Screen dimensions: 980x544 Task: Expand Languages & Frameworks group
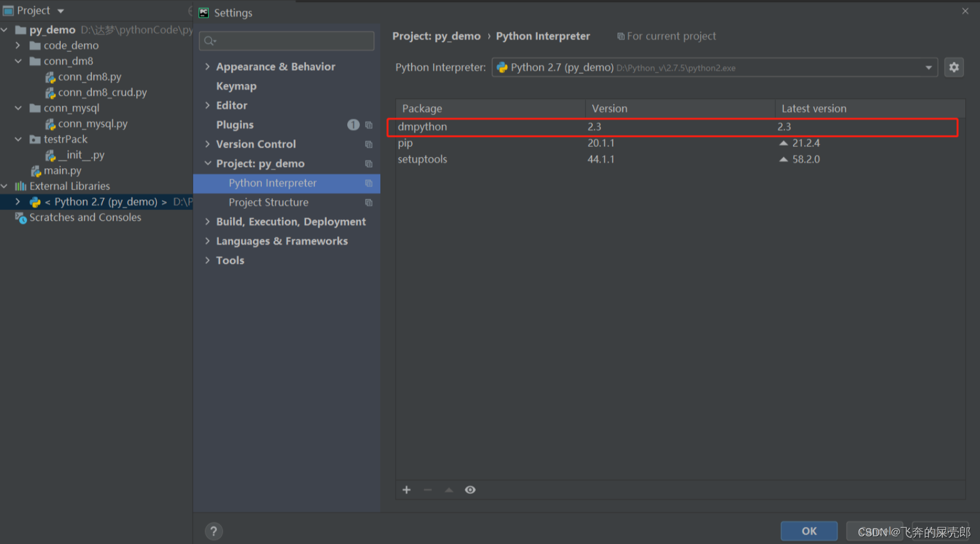[208, 241]
